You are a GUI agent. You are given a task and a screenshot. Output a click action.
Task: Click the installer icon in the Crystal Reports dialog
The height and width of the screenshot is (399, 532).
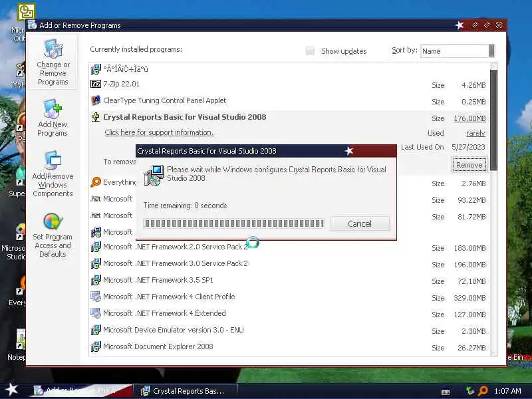point(154,175)
